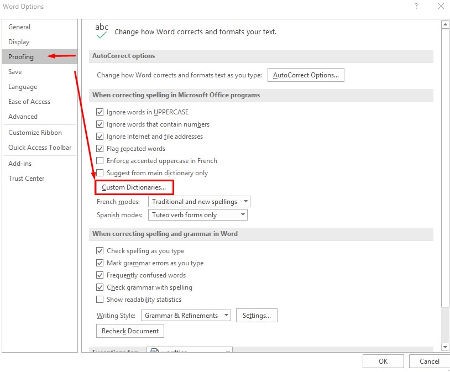The image size is (450, 372).
Task: Expand the Spanish modes dropdown
Action: pos(198,215)
